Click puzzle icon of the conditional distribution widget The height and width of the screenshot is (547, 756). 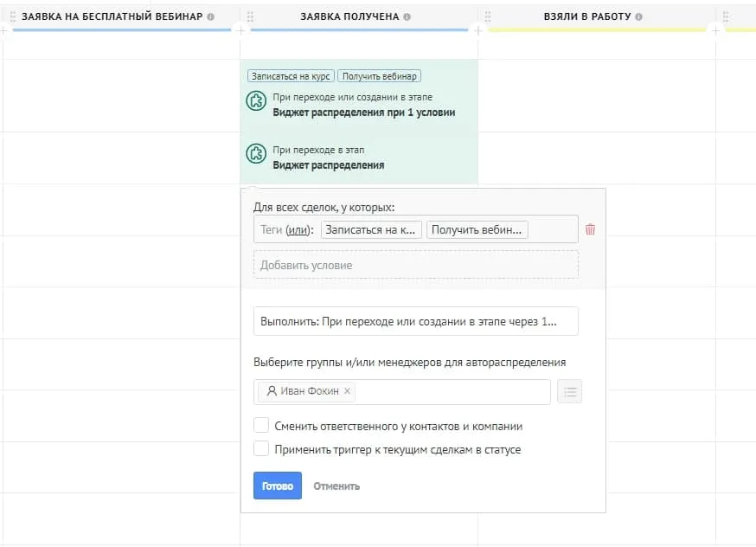(x=256, y=101)
